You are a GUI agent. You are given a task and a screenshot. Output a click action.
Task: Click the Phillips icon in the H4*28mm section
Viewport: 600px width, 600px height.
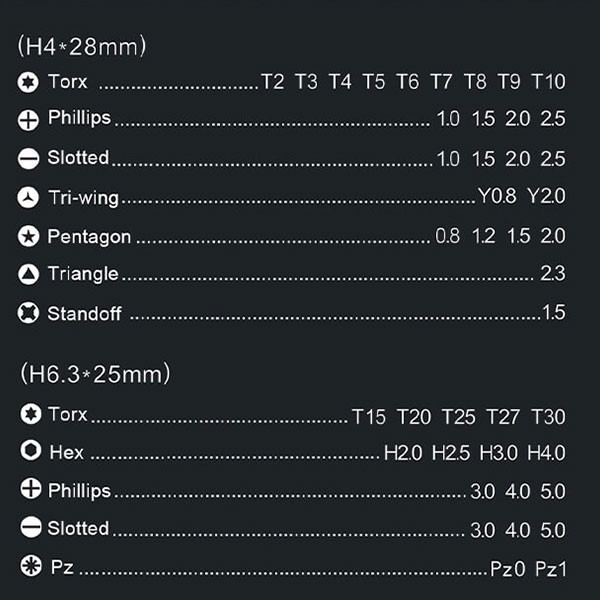pos(29,120)
